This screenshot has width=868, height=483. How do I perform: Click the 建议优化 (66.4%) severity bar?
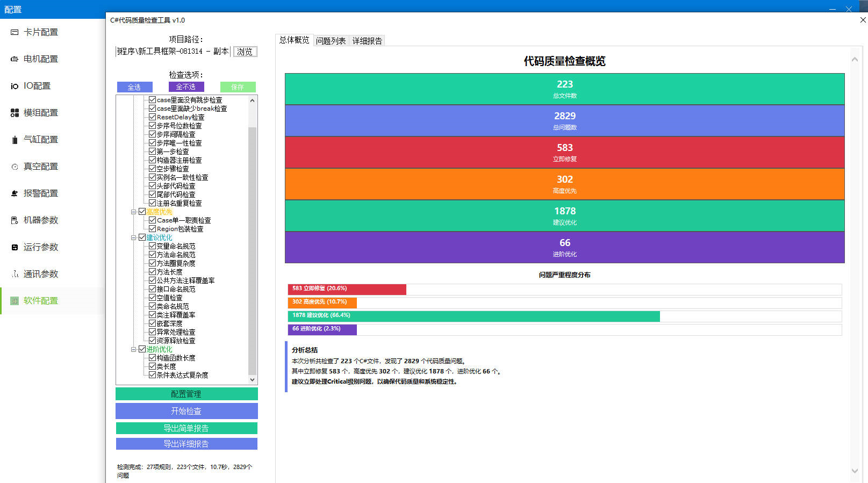click(474, 316)
